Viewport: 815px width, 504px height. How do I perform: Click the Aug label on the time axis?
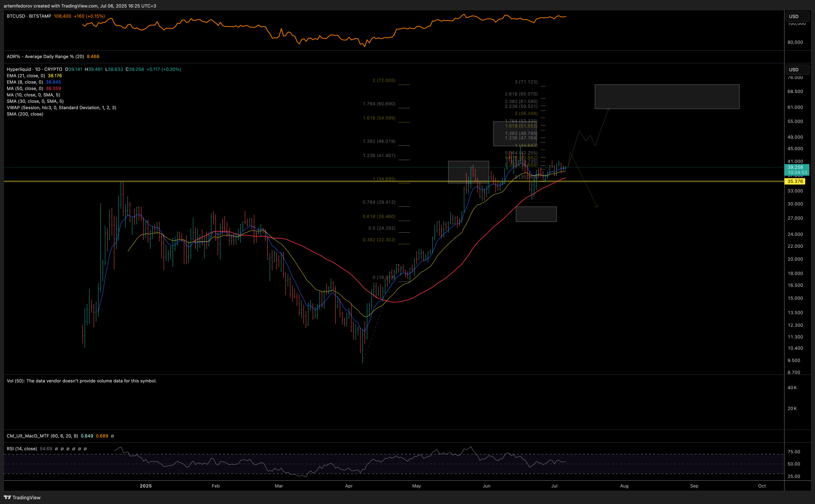point(624,486)
